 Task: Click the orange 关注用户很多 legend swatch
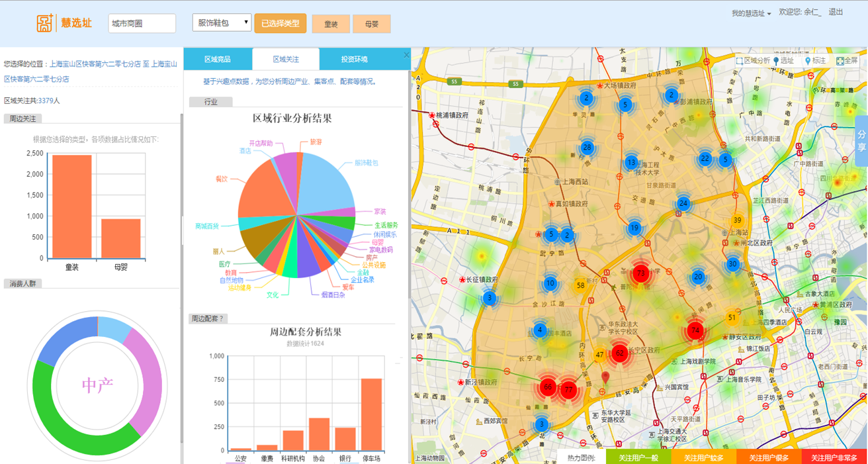pos(768,457)
